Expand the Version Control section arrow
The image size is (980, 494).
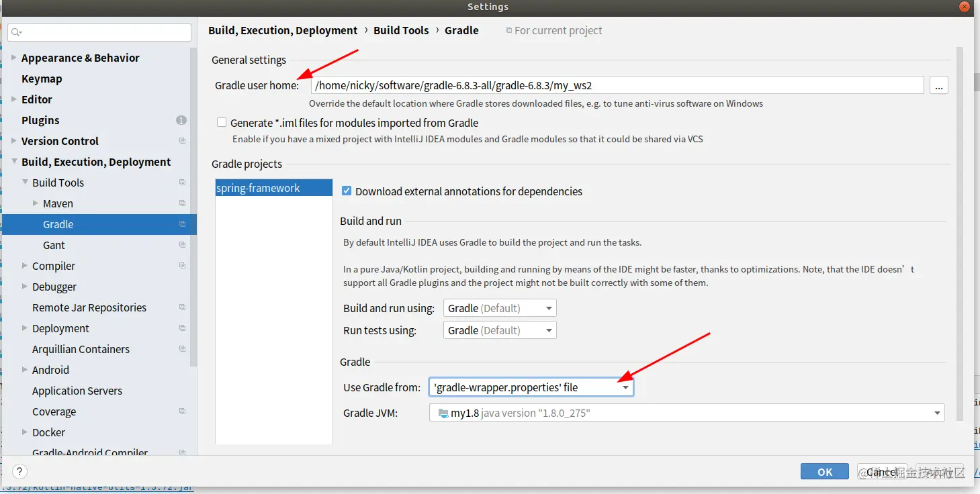pyautogui.click(x=14, y=141)
